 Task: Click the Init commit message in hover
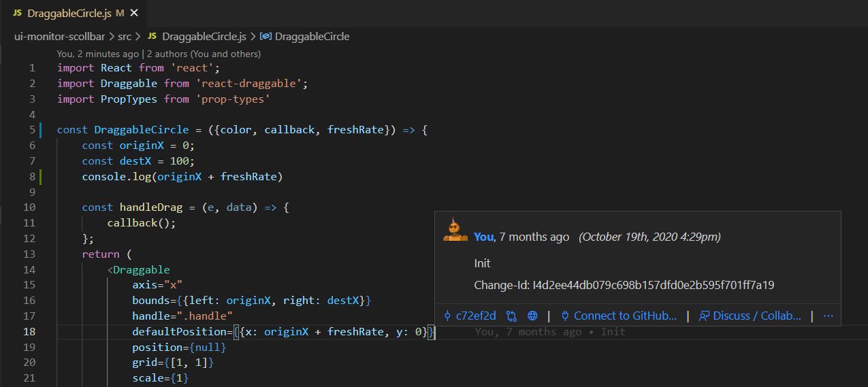click(482, 263)
